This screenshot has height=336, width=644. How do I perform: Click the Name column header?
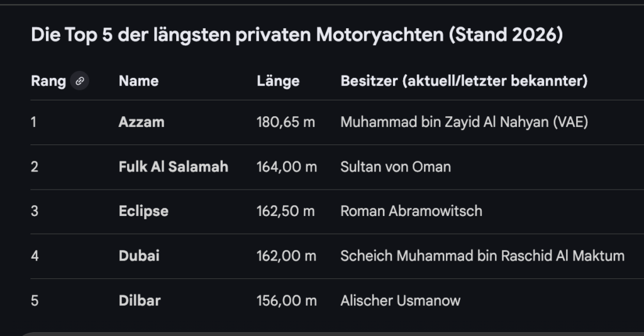[138, 81]
